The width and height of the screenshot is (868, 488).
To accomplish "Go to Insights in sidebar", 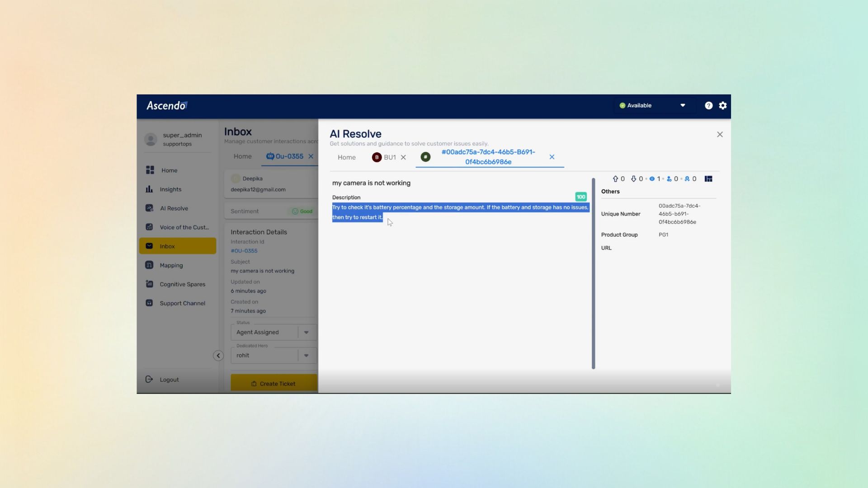I will (x=170, y=189).
